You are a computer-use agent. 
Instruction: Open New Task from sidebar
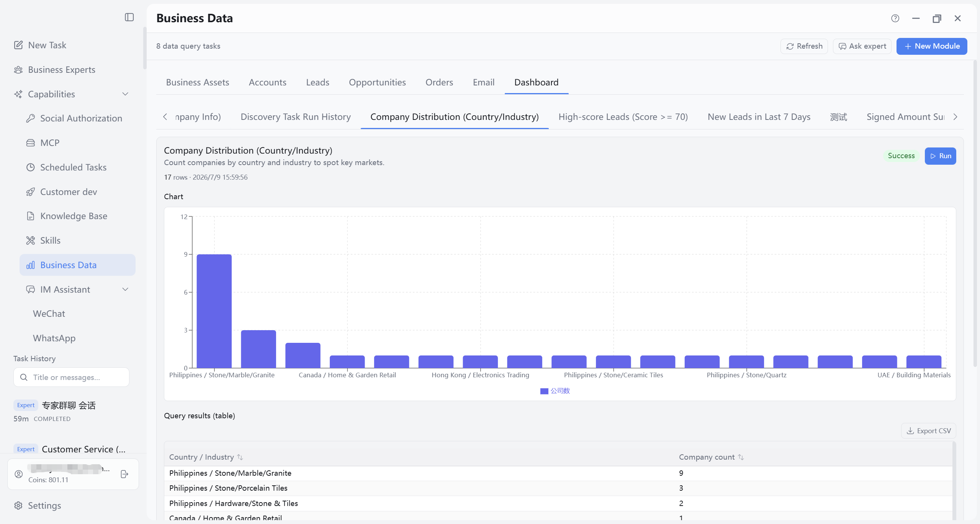point(40,45)
